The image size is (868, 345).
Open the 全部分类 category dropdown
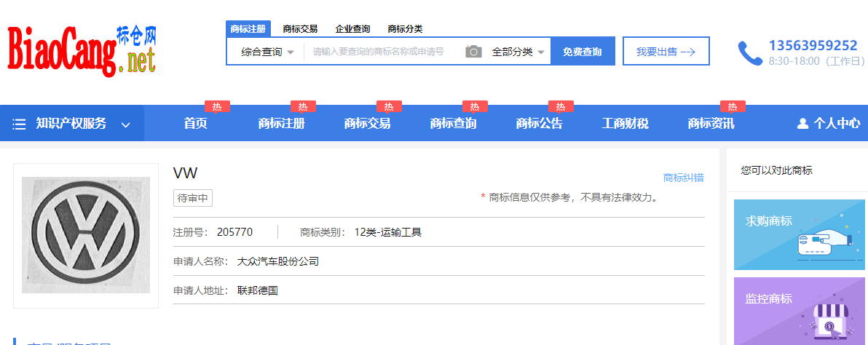coord(518,52)
